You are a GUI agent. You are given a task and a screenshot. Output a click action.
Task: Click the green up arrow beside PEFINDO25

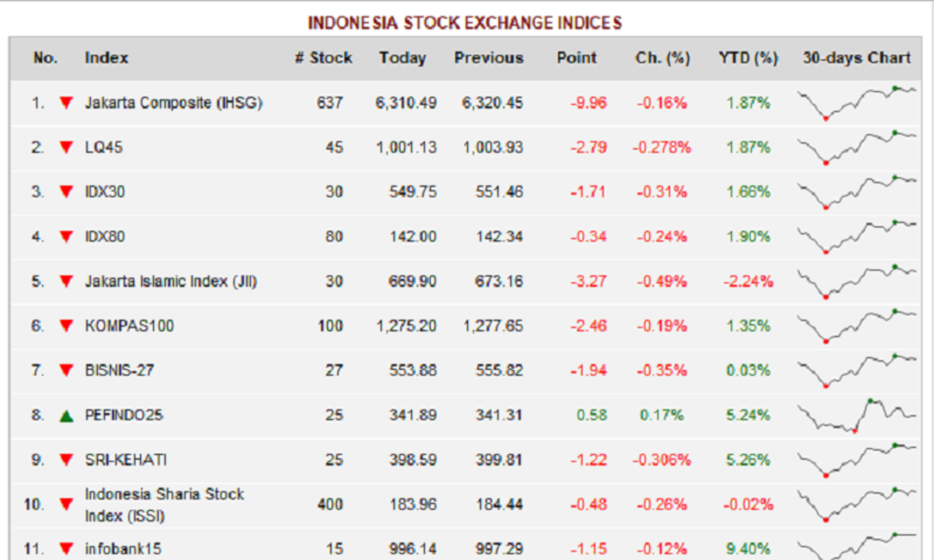[66, 415]
